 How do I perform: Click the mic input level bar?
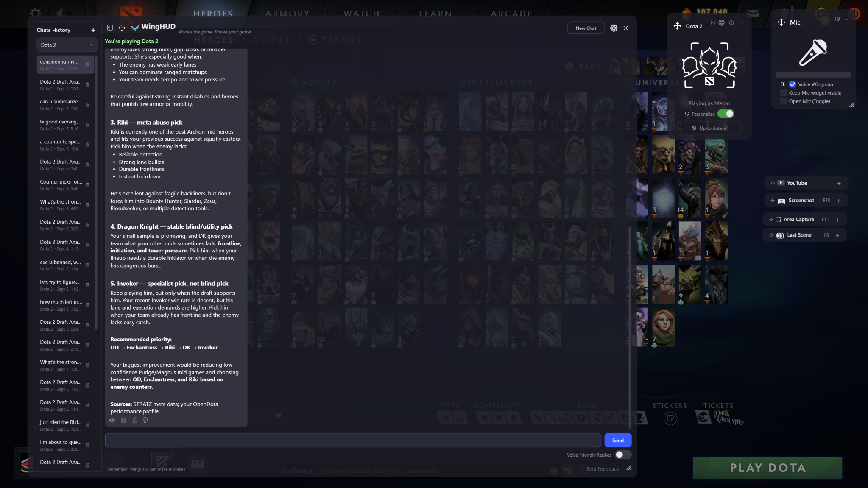click(x=813, y=75)
